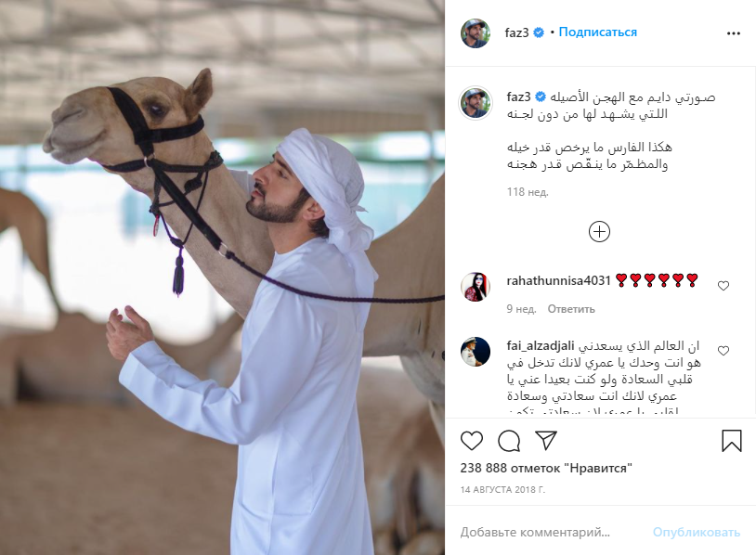The width and height of the screenshot is (756, 555).
Task: View the 238 888 likes list
Action: click(x=546, y=468)
